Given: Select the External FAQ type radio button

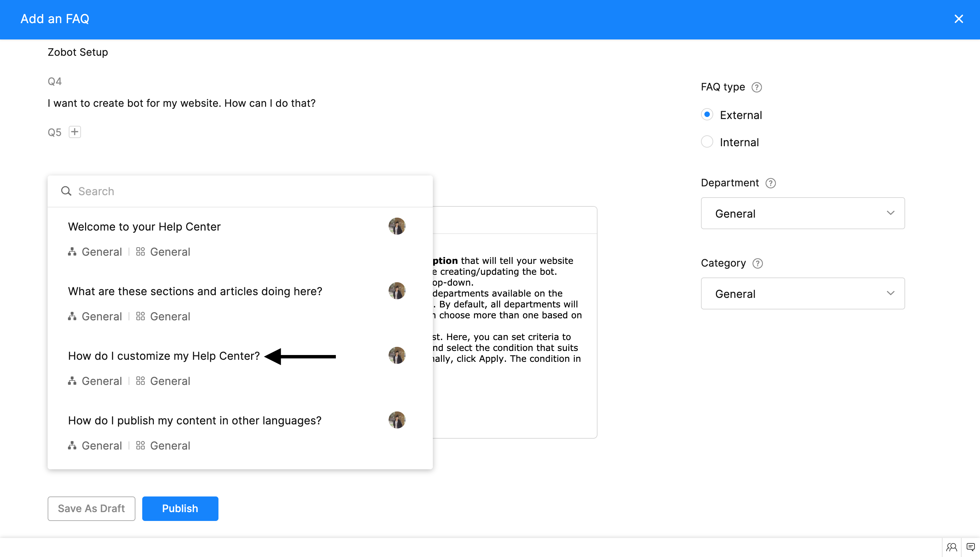Looking at the screenshot, I should (707, 115).
